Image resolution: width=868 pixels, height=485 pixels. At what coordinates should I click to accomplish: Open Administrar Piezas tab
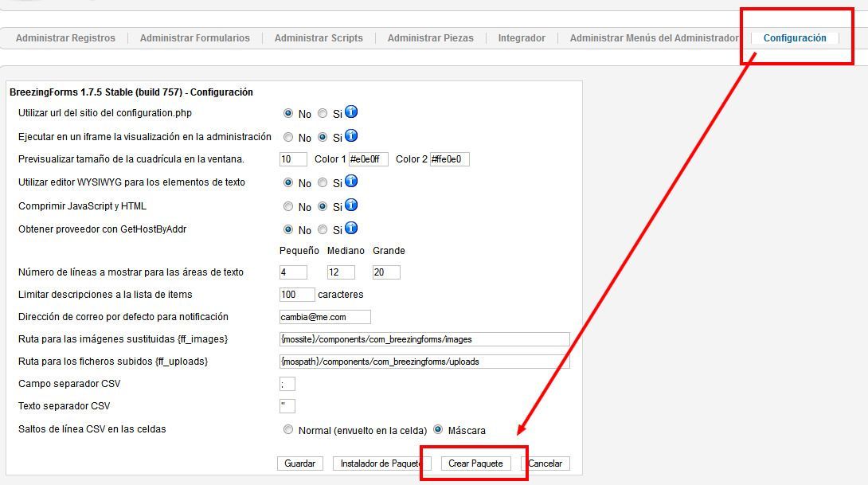pos(431,37)
